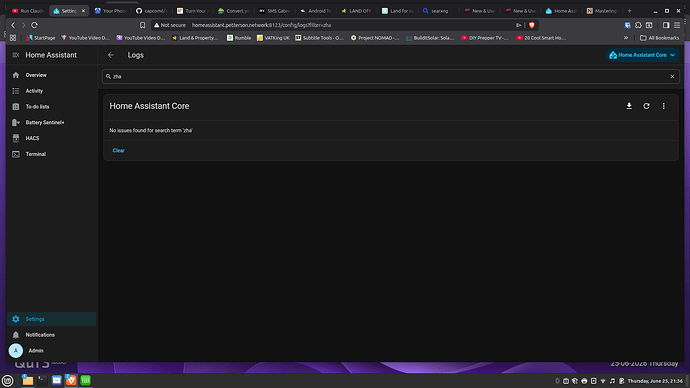Click the Clear button in logs card
Viewport: 690px width, 388px height.
point(118,150)
